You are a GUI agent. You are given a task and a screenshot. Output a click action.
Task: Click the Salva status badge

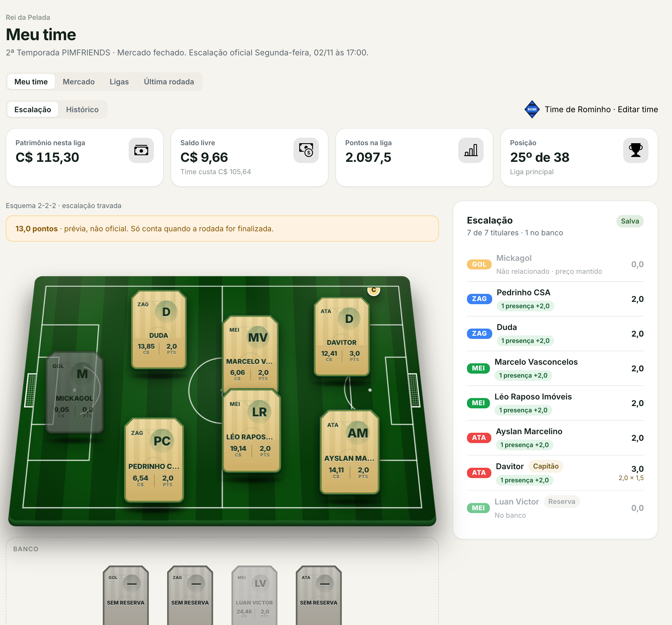[630, 221]
